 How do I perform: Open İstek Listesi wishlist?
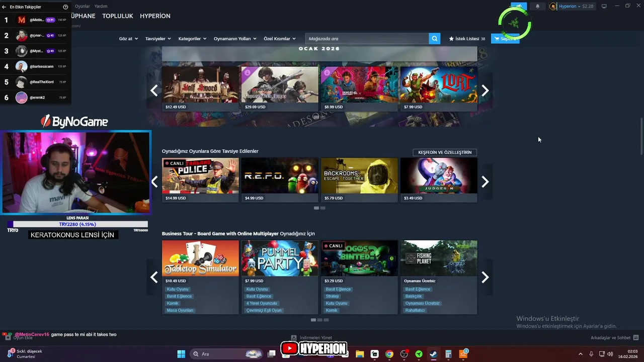[x=467, y=39]
